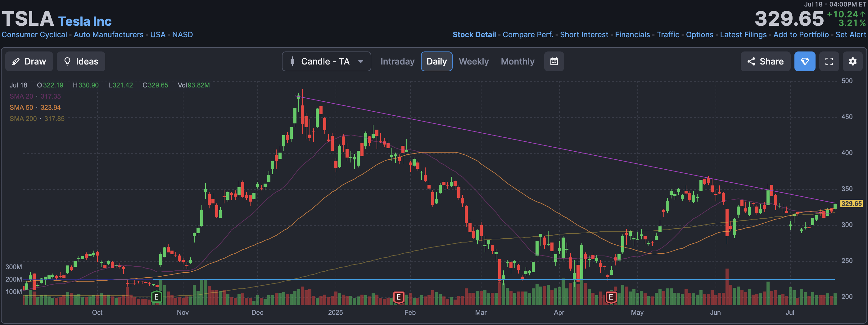Open Consumer Cyclical sector link

34,35
